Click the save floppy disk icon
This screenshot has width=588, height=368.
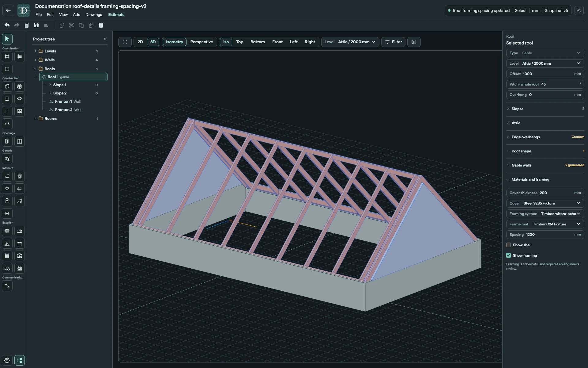[36, 25]
